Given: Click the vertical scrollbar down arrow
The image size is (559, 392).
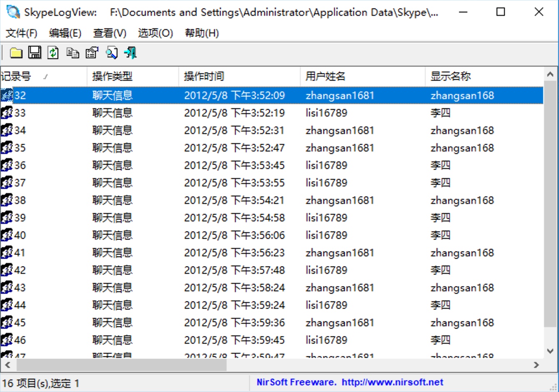Looking at the screenshot, I should (x=550, y=351).
